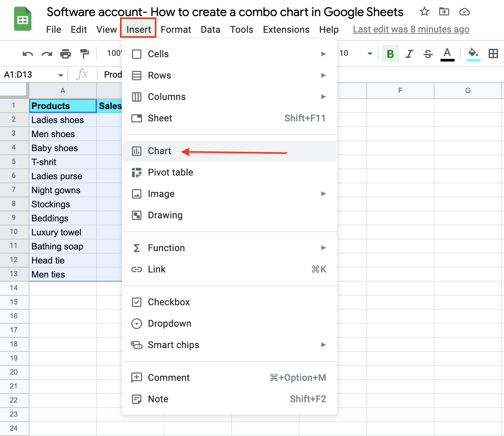Viewport: 504px width, 436px height.
Task: Open the Help menu
Action: coord(329,29)
